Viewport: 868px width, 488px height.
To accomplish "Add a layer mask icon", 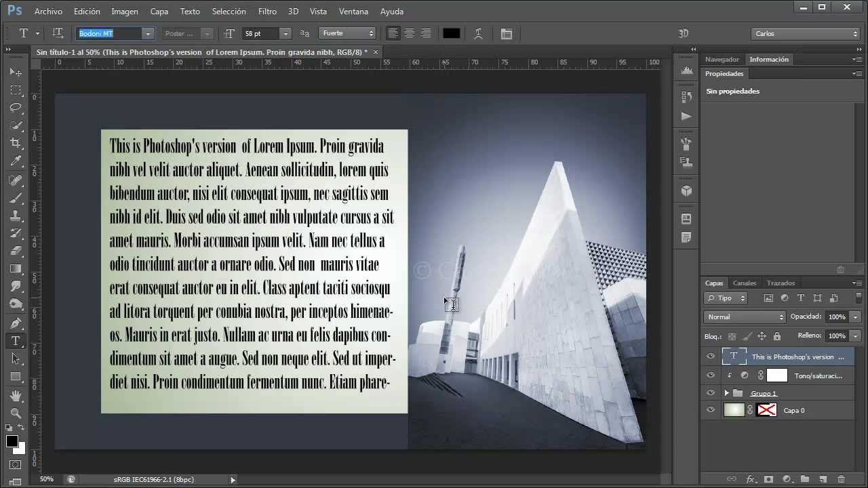I will [x=769, y=479].
